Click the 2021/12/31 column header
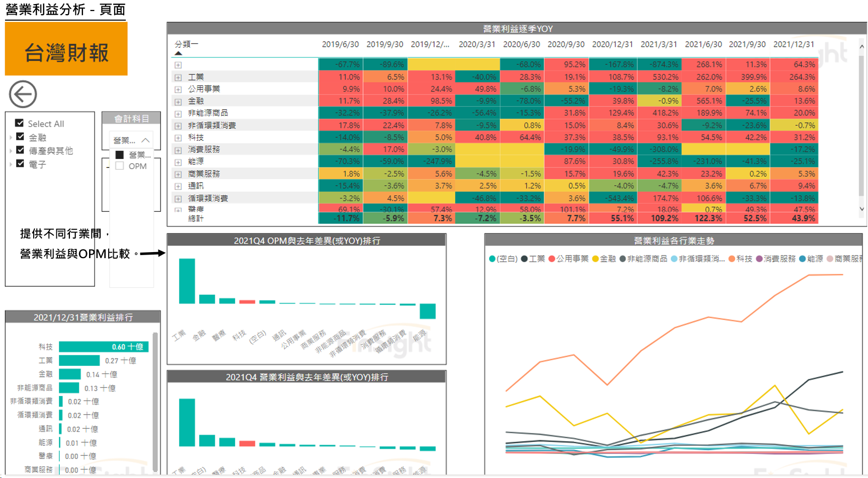The width and height of the screenshot is (868, 478). [794, 44]
